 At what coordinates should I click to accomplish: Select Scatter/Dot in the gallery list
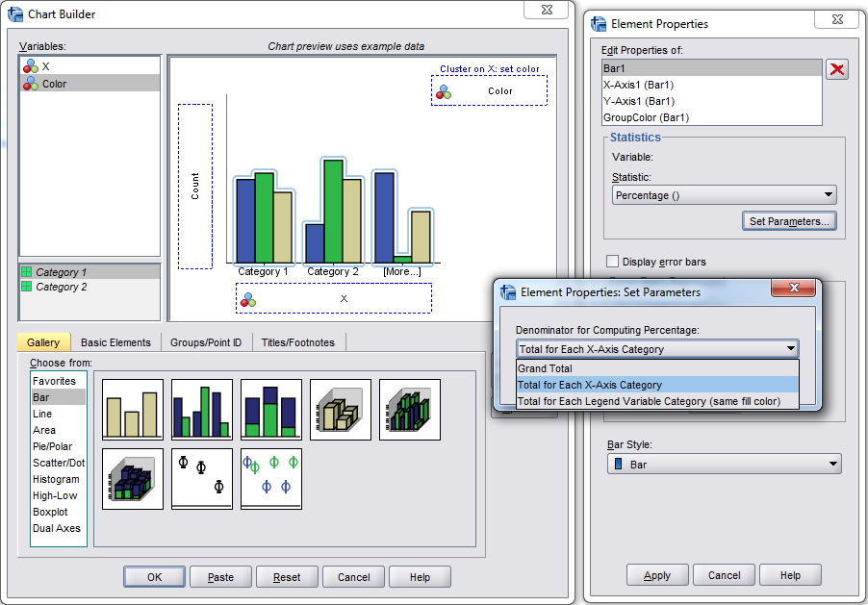59,463
